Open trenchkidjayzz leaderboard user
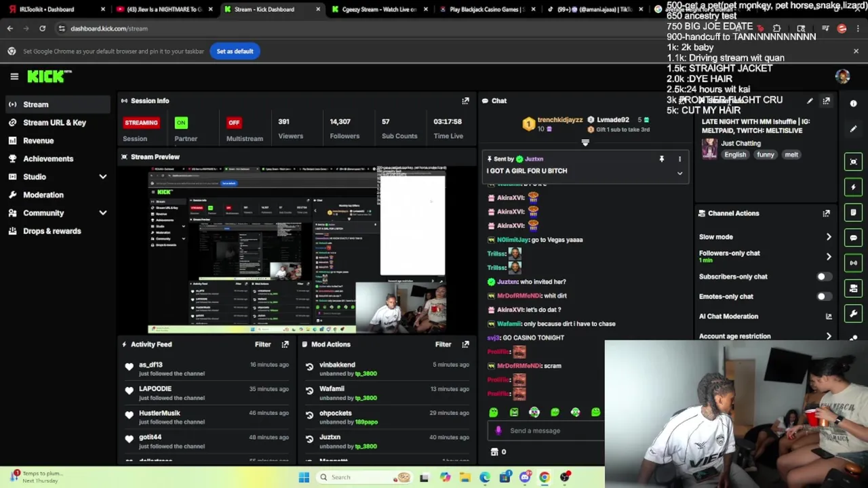 [559, 120]
